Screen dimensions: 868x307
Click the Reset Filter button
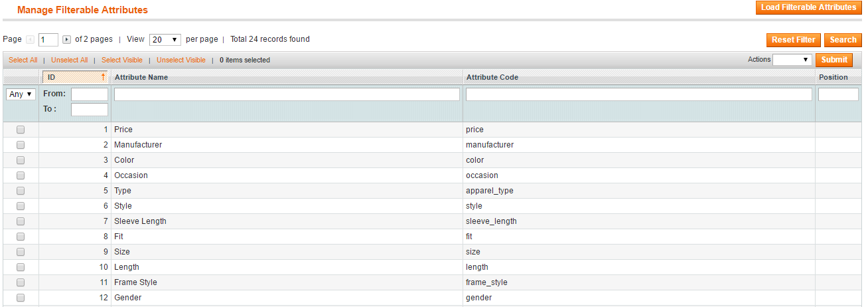click(x=794, y=40)
